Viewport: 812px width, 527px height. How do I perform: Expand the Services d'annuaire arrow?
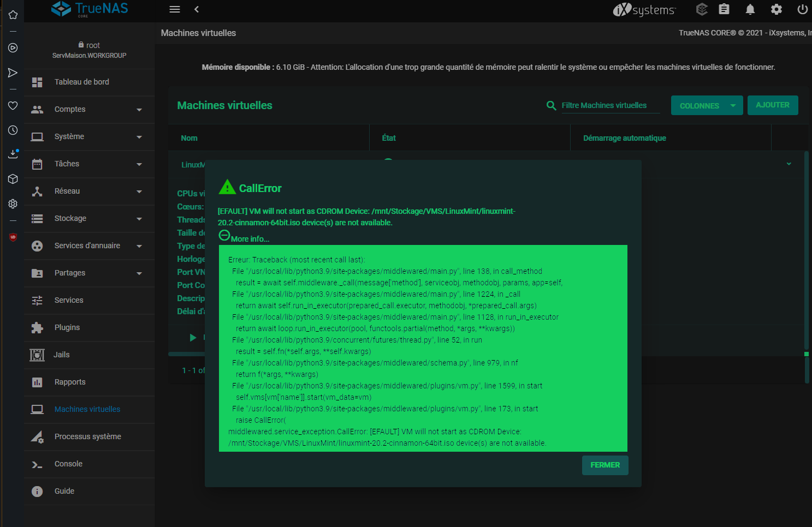[x=139, y=246]
